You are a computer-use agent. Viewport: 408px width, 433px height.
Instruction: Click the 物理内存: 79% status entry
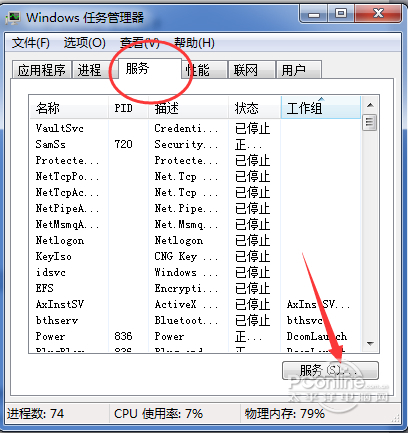tap(285, 414)
